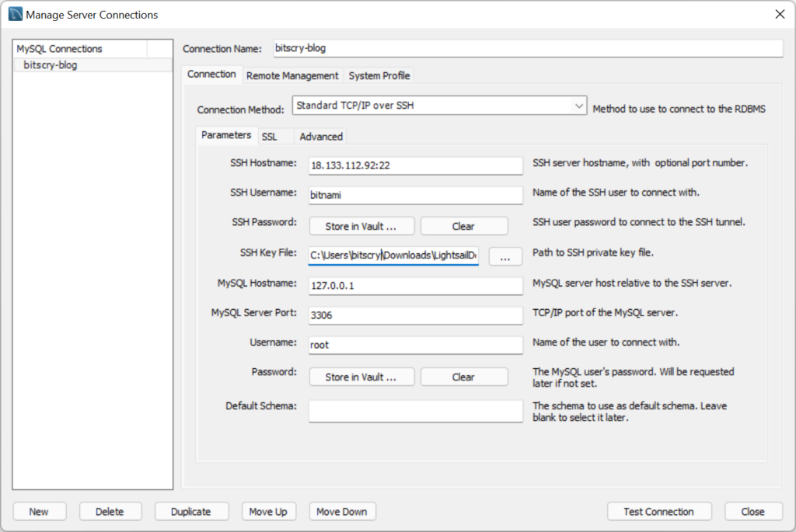The width and height of the screenshot is (796, 532).
Task: Click the empty Default Schema field
Action: [x=415, y=411]
